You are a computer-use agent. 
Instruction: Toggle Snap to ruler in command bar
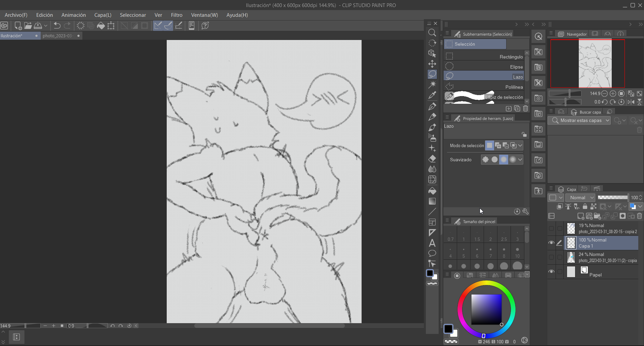(158, 26)
